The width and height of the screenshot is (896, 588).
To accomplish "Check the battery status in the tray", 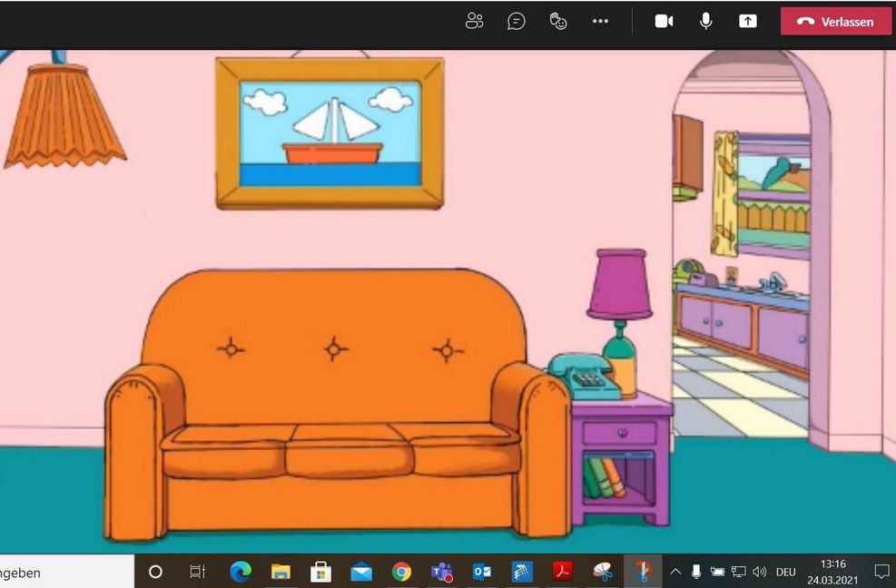I will point(717,572).
